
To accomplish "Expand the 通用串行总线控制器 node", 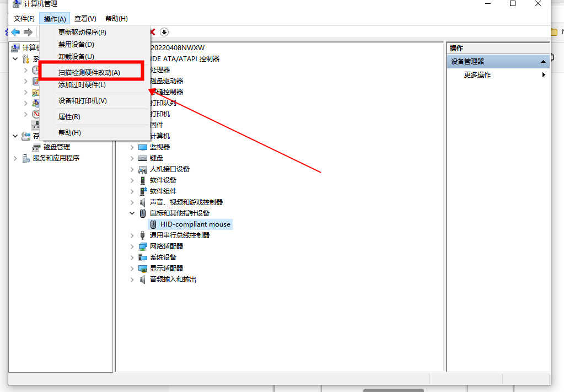I will pos(132,235).
